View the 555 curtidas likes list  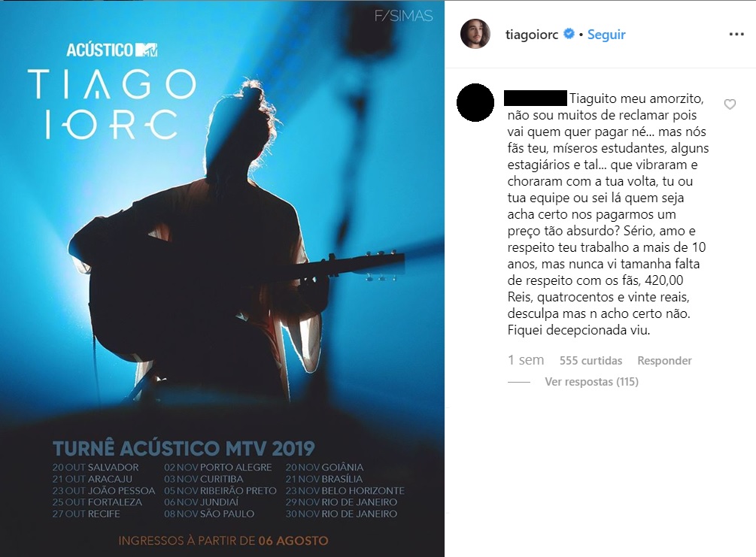(591, 360)
